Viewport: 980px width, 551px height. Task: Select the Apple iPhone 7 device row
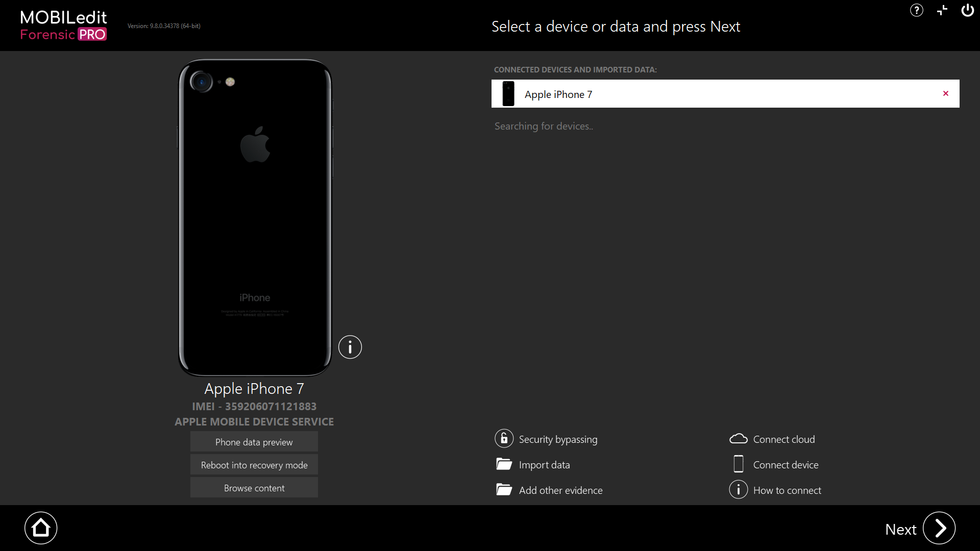725,94
